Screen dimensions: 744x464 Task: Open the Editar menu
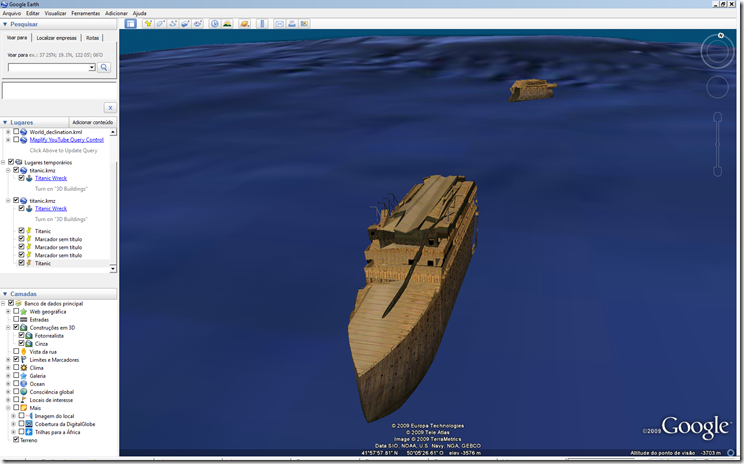coord(33,13)
